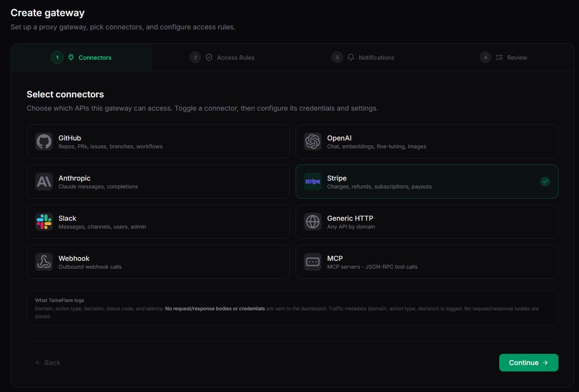
Task: Click the Stripe connector icon
Action: coord(312,182)
